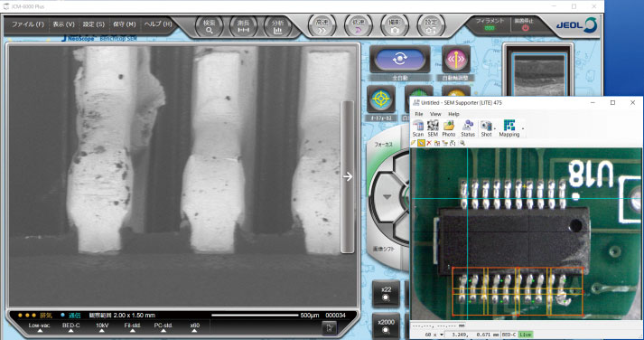Click the x22 magnification button
Screen dimensions: 644x340
(x=386, y=293)
